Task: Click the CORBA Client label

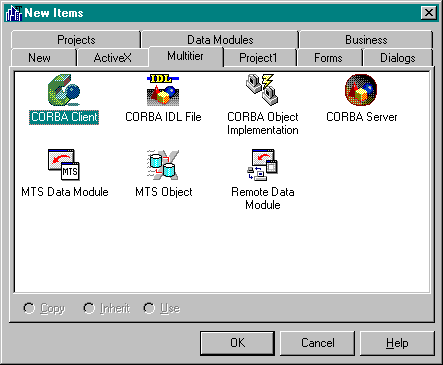Action: click(64, 117)
